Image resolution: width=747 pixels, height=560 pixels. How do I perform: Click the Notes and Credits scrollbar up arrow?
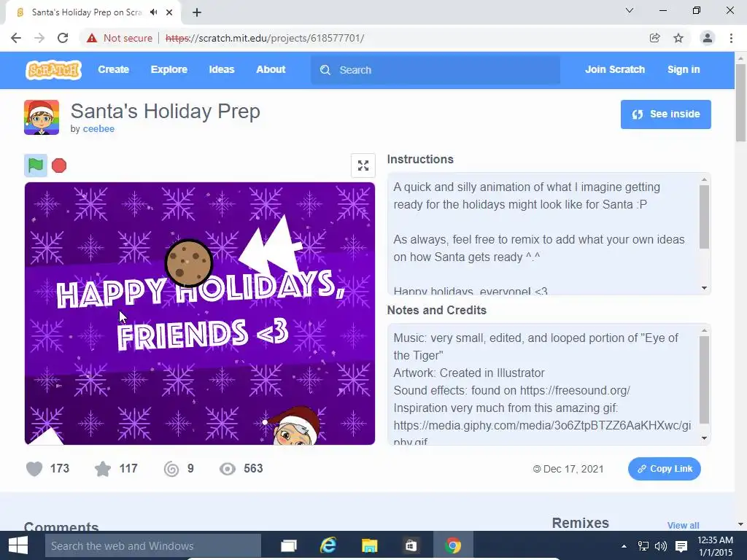[x=704, y=330]
